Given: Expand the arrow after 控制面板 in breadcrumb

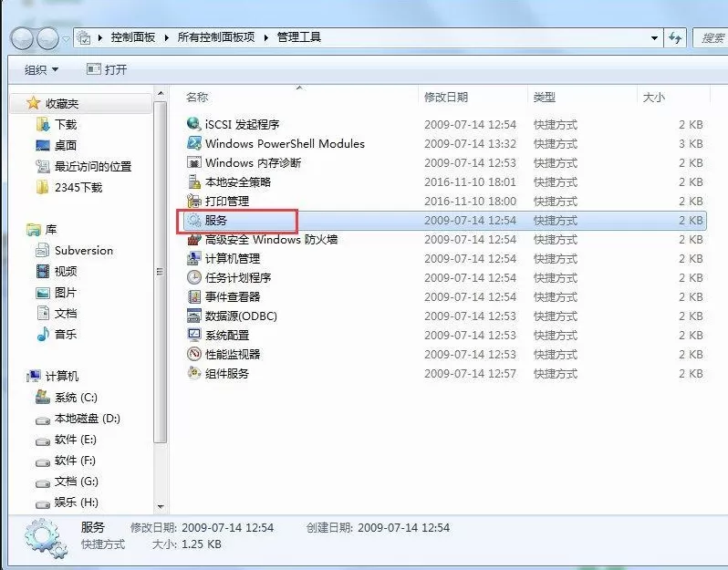Looking at the screenshot, I should [x=166, y=37].
